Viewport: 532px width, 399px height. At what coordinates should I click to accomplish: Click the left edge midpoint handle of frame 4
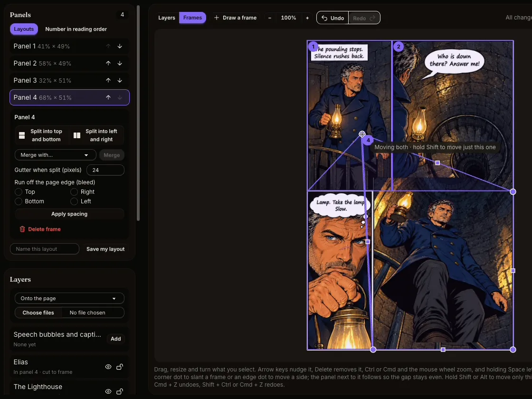point(368,242)
